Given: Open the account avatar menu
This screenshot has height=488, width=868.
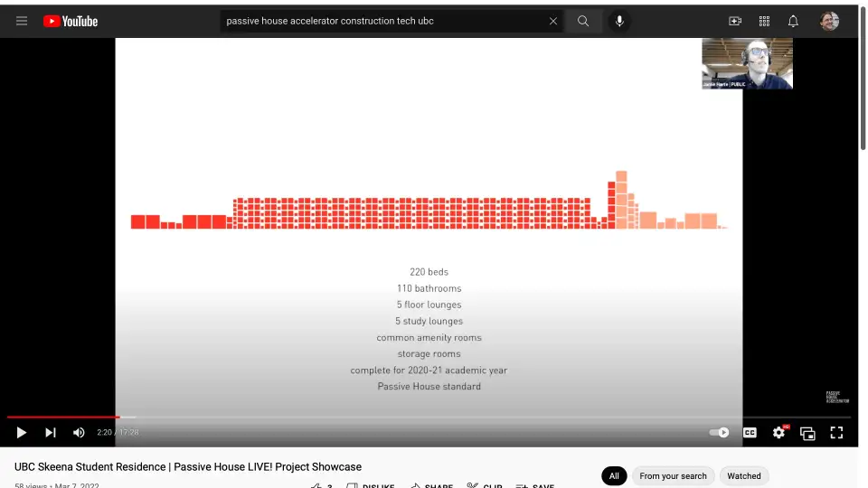Looking at the screenshot, I should click(829, 21).
